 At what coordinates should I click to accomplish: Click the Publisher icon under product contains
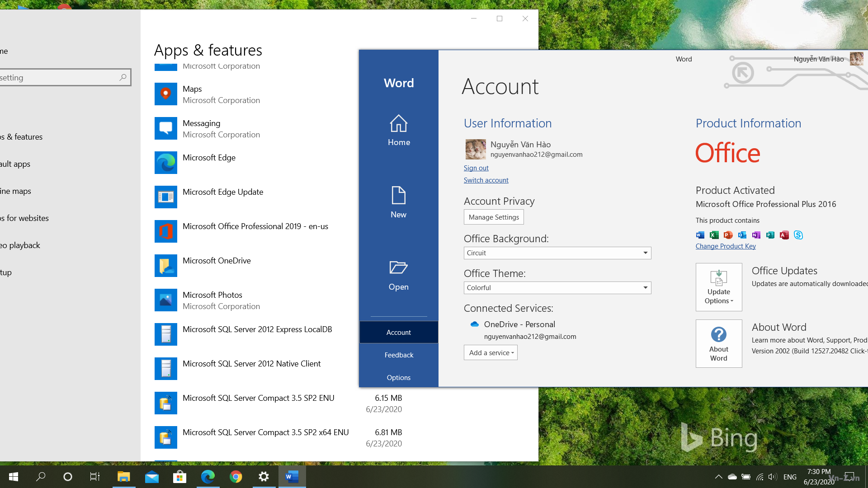pyautogui.click(x=770, y=235)
